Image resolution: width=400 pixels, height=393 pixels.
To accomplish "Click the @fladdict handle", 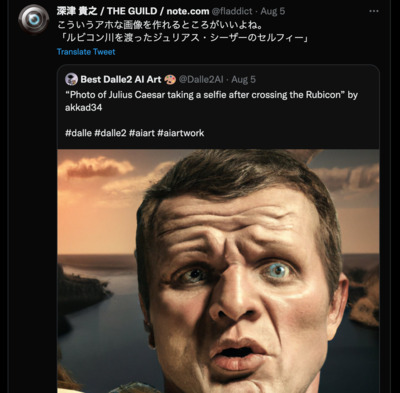I will [232, 11].
